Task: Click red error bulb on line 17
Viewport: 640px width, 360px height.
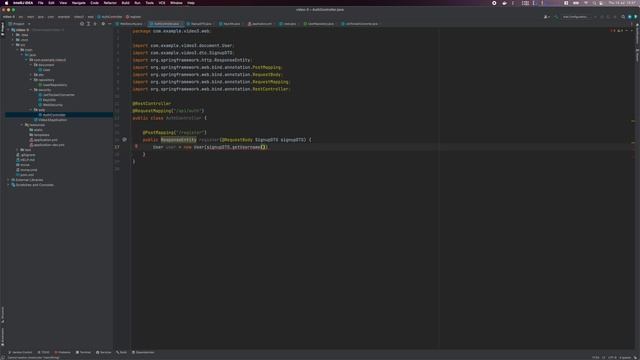Action: tap(136, 146)
